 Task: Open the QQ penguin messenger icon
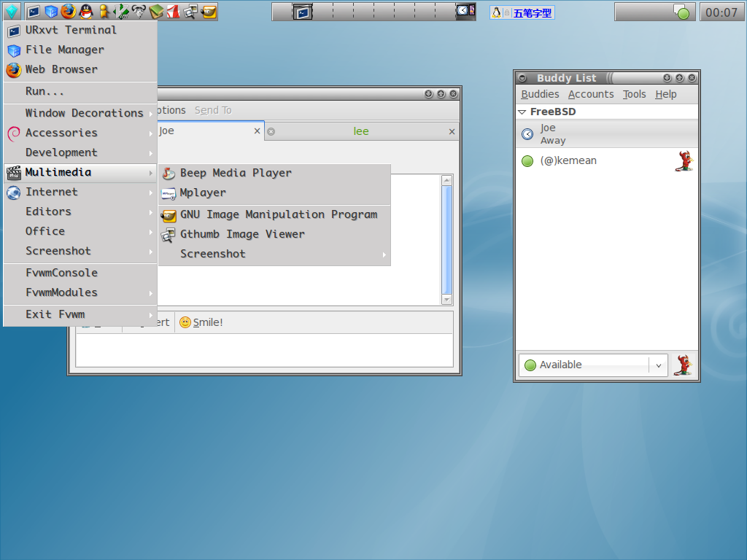tap(86, 12)
